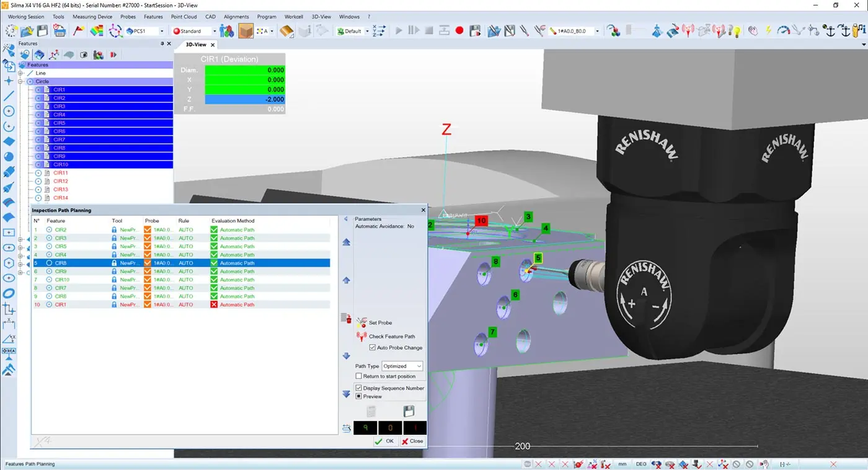Click the Set Probe icon
Screen dimensions: 868x470
361,322
